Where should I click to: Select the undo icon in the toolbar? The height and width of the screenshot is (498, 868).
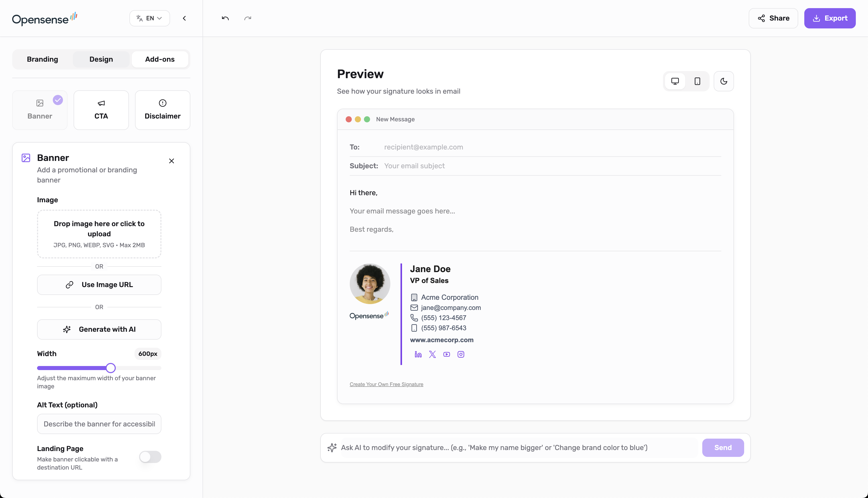click(x=225, y=18)
